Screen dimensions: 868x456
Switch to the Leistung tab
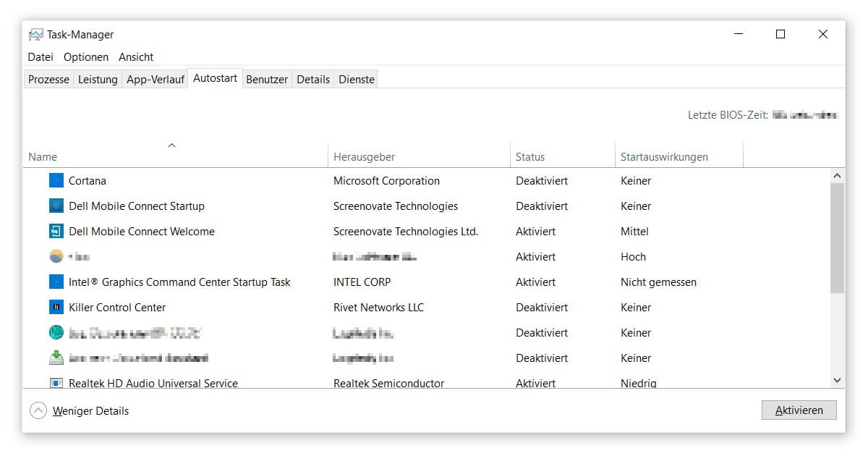[98, 80]
